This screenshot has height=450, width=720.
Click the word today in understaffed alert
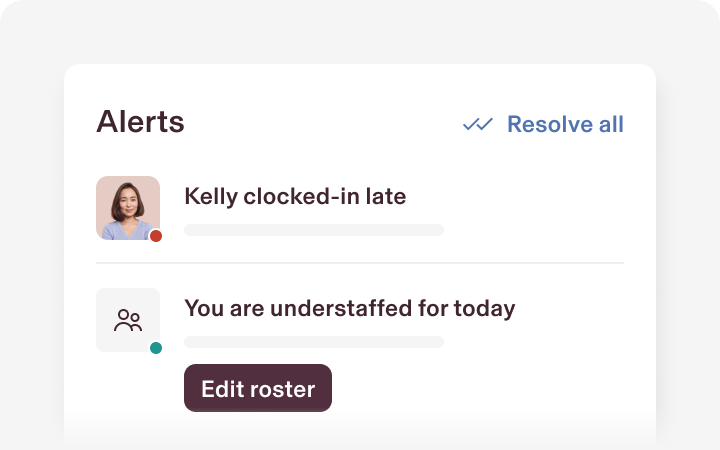tap(485, 308)
